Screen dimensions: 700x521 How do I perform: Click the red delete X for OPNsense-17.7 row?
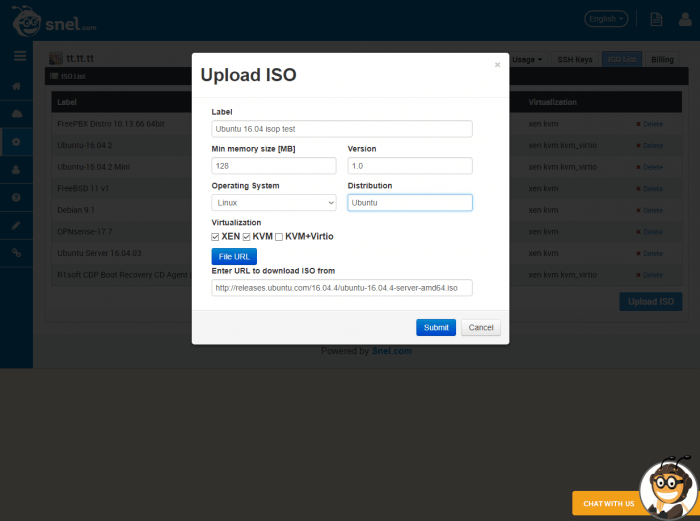[638, 232]
